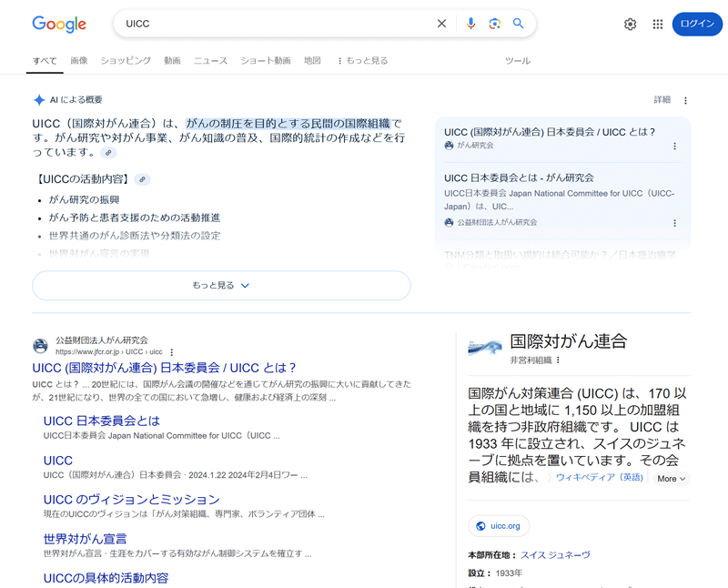Focus the UICC search input field

point(274,24)
